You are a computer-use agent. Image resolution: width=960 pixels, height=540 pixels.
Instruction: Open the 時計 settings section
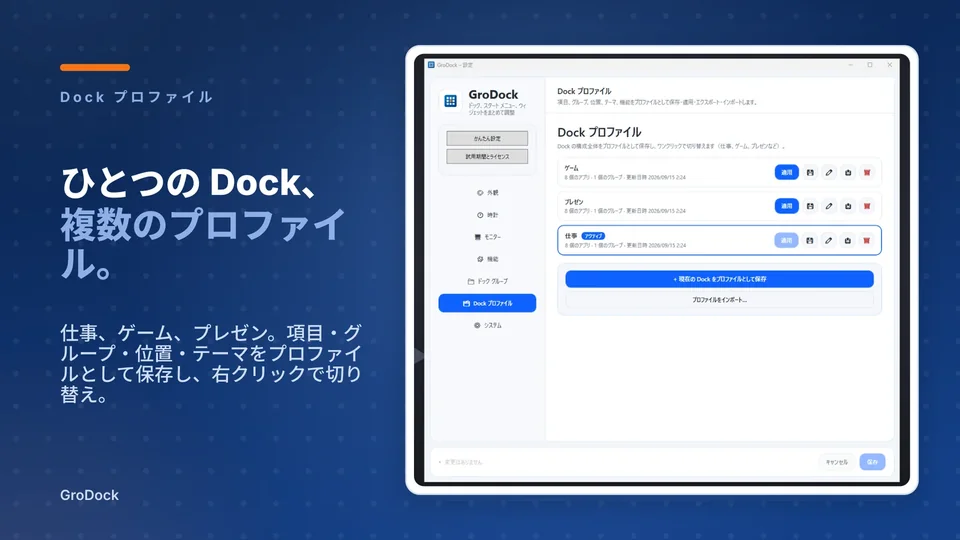click(x=487, y=215)
